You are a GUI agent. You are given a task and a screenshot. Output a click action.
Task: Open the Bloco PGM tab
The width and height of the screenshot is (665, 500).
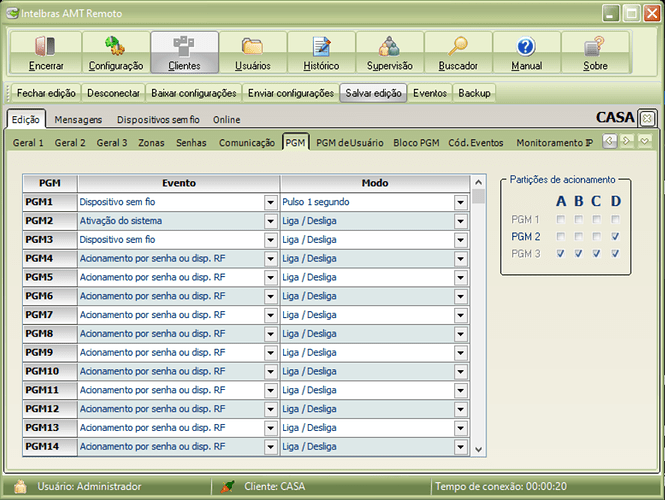(x=416, y=143)
